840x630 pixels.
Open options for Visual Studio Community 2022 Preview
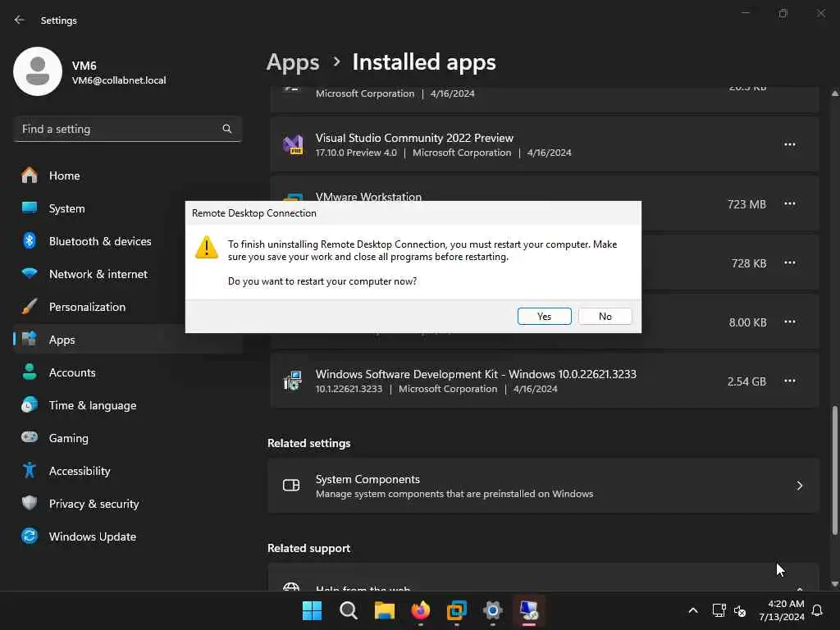[790, 144]
